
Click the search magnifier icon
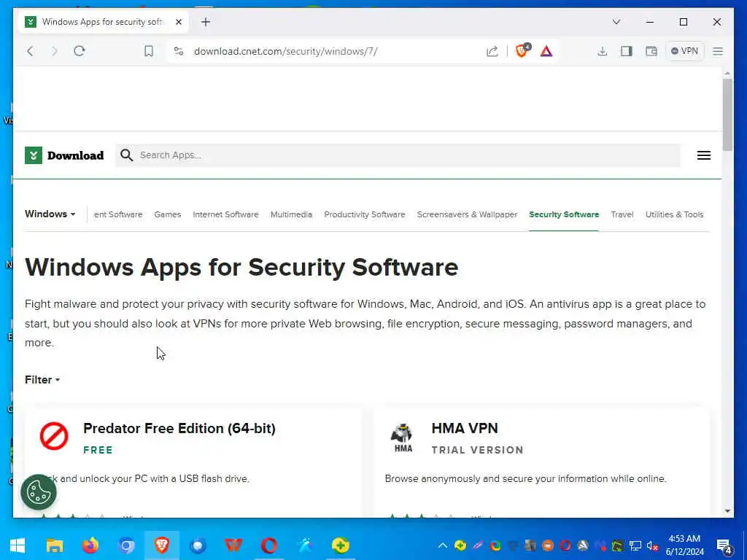tap(127, 155)
